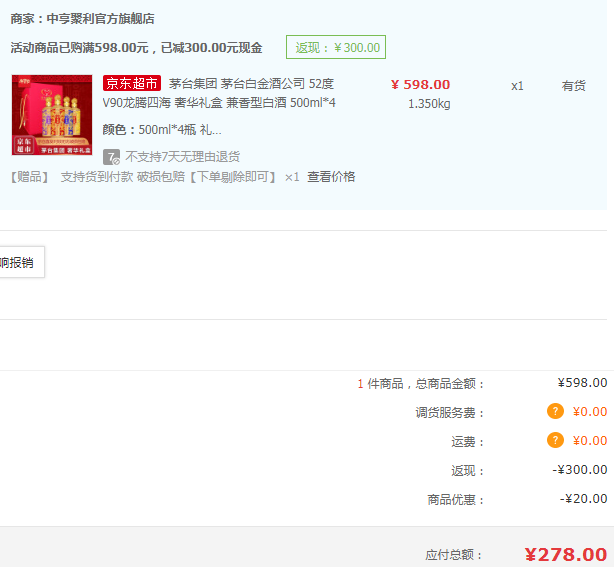The width and height of the screenshot is (614, 567).
Task: Click the gift line 支持货到付款 破损包赔
Action: click(x=123, y=177)
